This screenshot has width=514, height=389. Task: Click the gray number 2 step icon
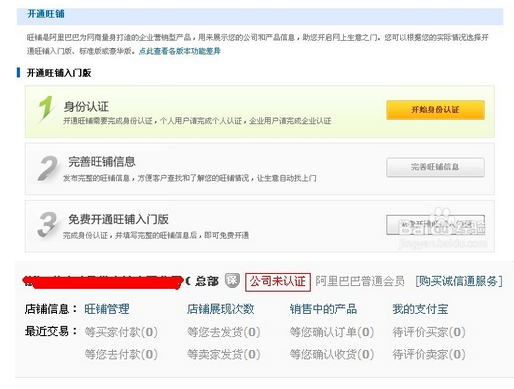tap(48, 169)
